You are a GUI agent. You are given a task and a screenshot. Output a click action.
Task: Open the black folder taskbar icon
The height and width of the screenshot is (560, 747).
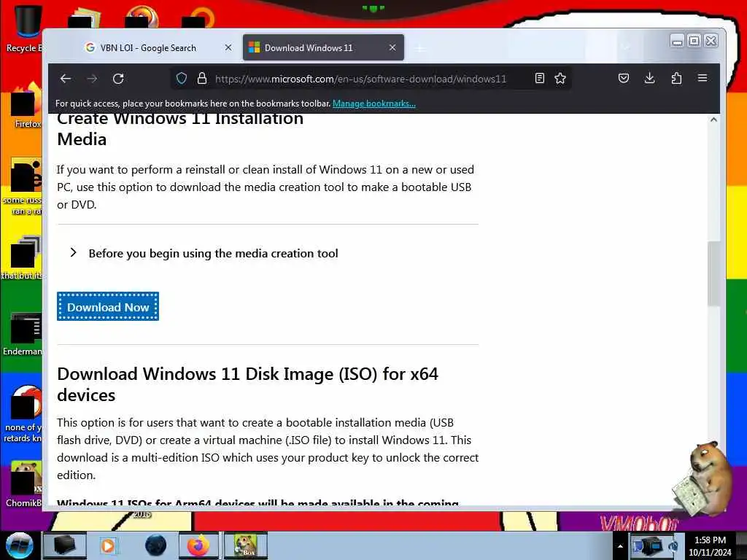(x=65, y=545)
